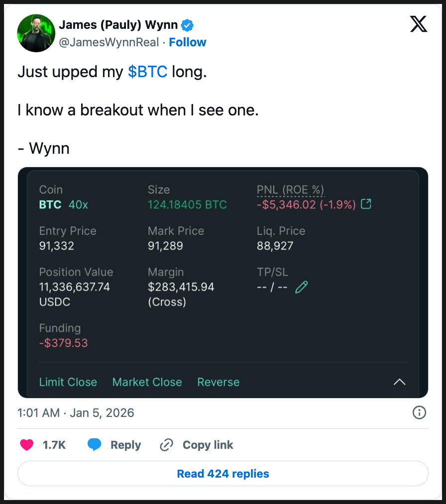This screenshot has width=446, height=504.
Task: Click Read 424 replies button
Action: (223, 474)
